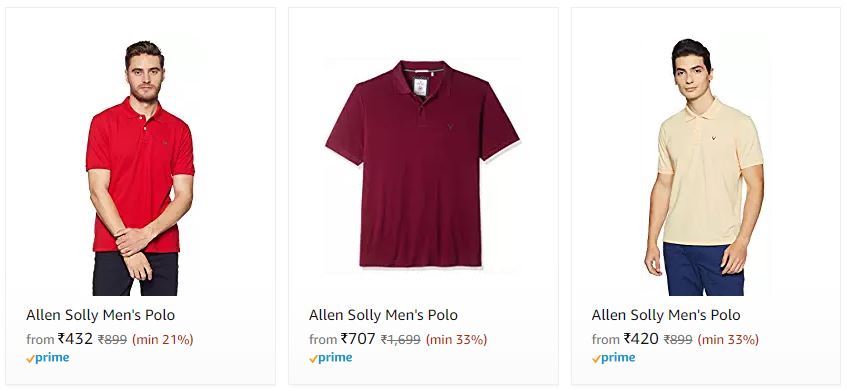Open Allen Solly Men's Polo title priced ₹420

[666, 315]
